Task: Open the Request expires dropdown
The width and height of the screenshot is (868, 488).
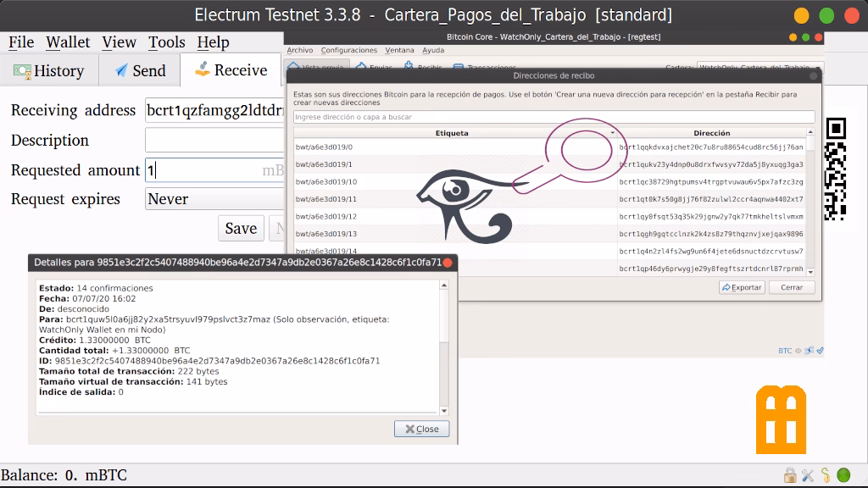Action: pos(214,199)
